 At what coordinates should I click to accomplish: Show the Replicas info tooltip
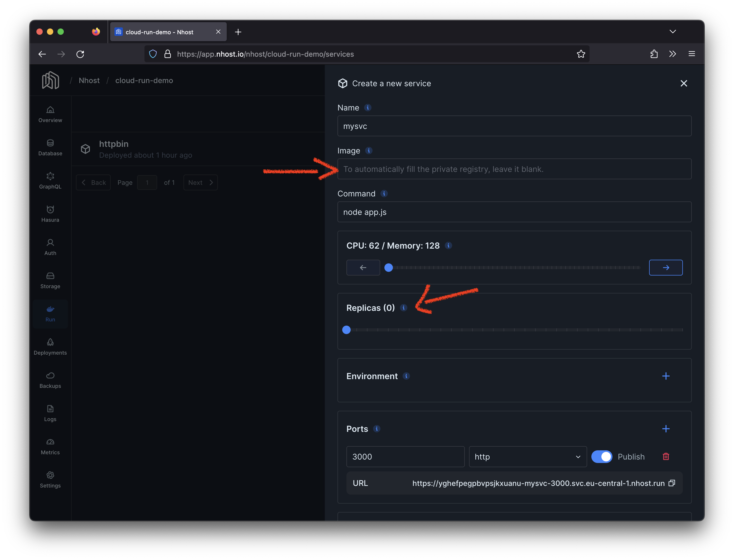(404, 308)
